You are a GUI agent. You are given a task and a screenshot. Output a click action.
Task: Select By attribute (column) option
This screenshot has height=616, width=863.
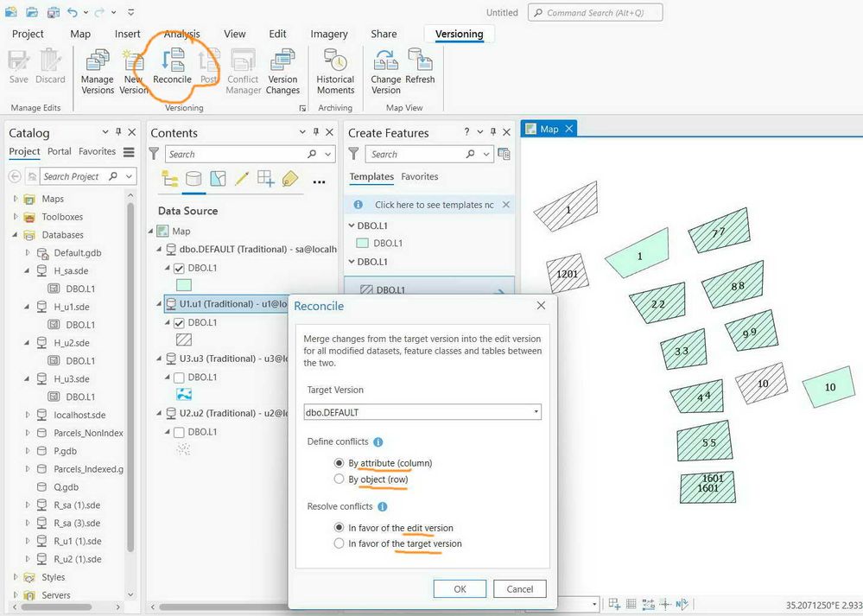coord(339,463)
